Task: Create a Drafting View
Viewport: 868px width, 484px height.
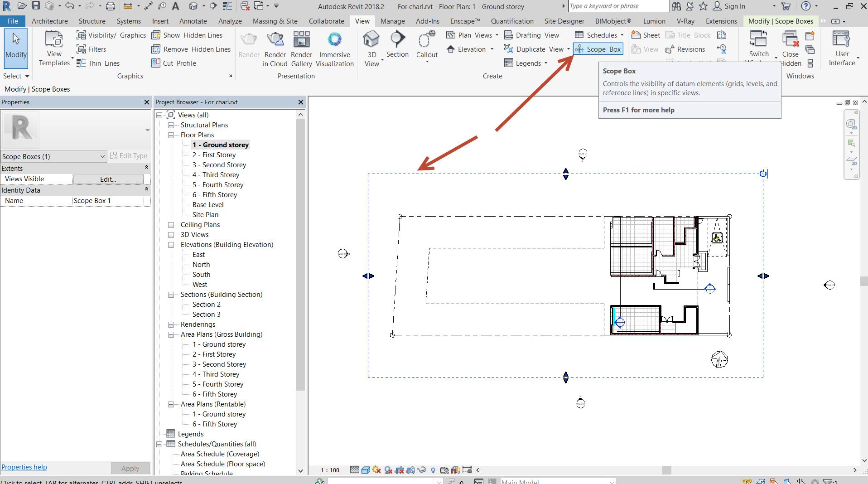Action: click(x=532, y=35)
